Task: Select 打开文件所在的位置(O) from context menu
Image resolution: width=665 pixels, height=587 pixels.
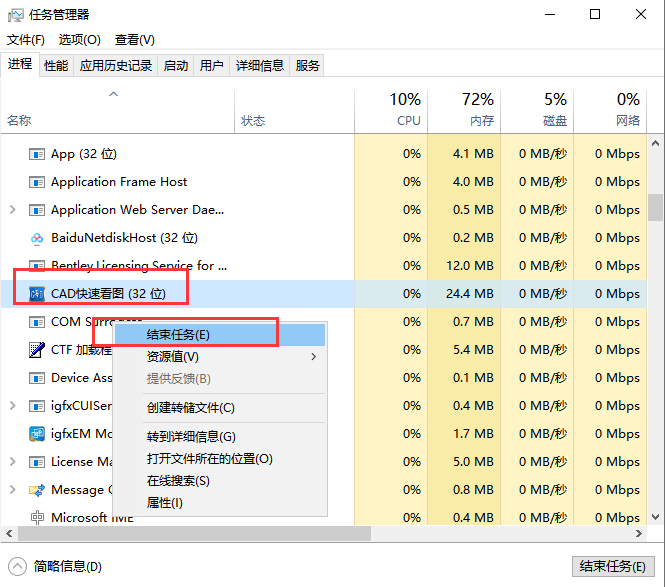Action: coord(209,459)
